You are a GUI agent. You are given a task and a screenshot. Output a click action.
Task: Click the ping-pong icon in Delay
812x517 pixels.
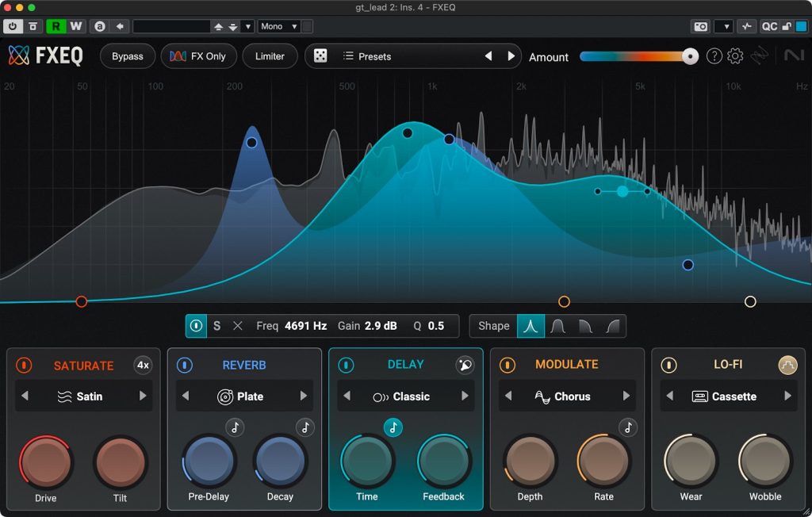(x=465, y=365)
